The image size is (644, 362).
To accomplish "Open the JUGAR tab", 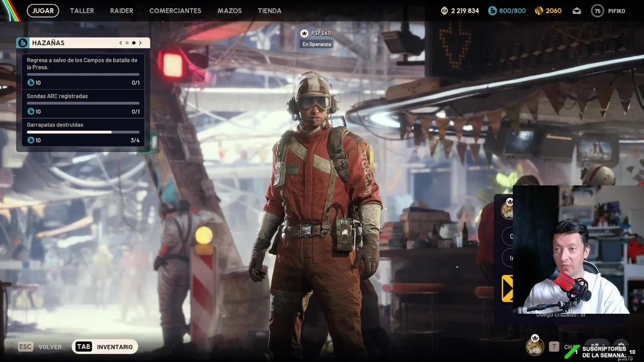I will [43, 11].
